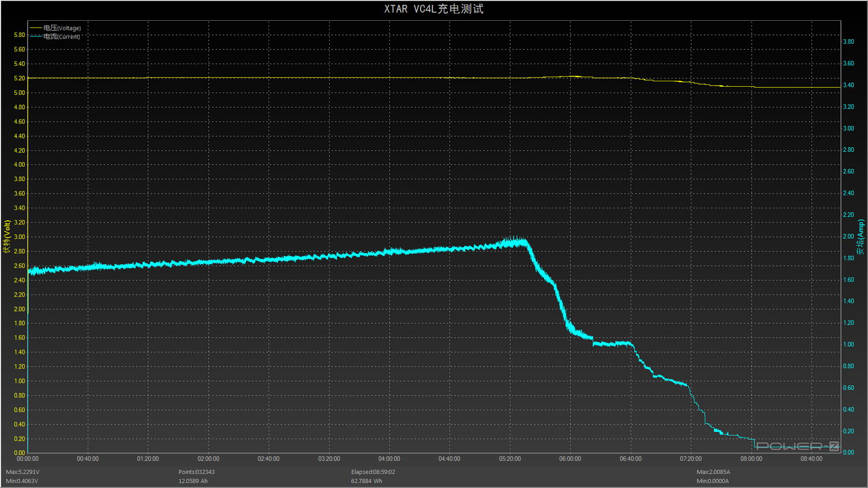This screenshot has height=488, width=868.
Task: Click the 62.7884 Wh energy readout
Action: pyautogui.click(x=367, y=481)
